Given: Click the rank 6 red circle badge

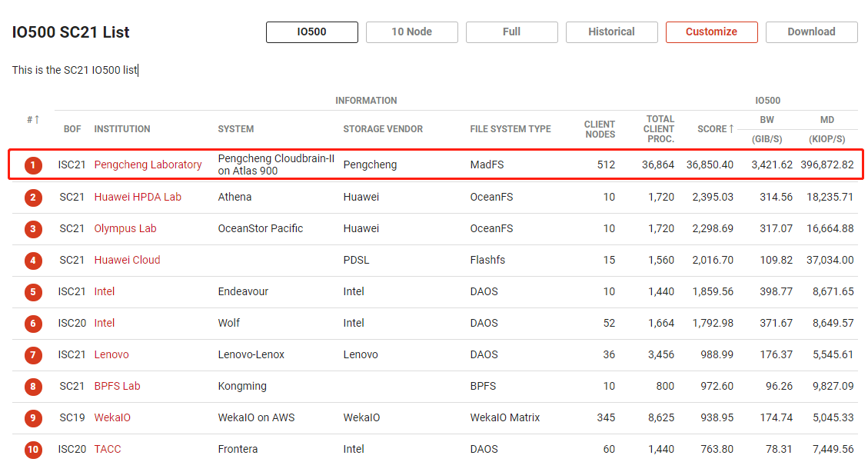Looking at the screenshot, I should click(33, 324).
